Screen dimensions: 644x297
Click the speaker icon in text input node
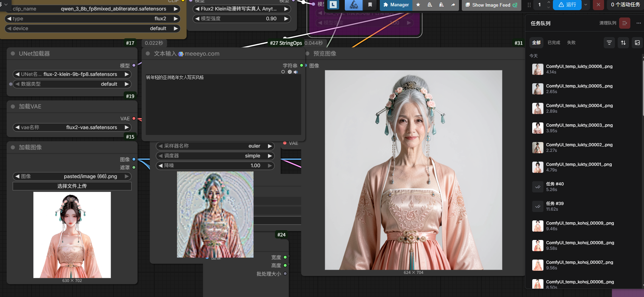[x=296, y=72]
